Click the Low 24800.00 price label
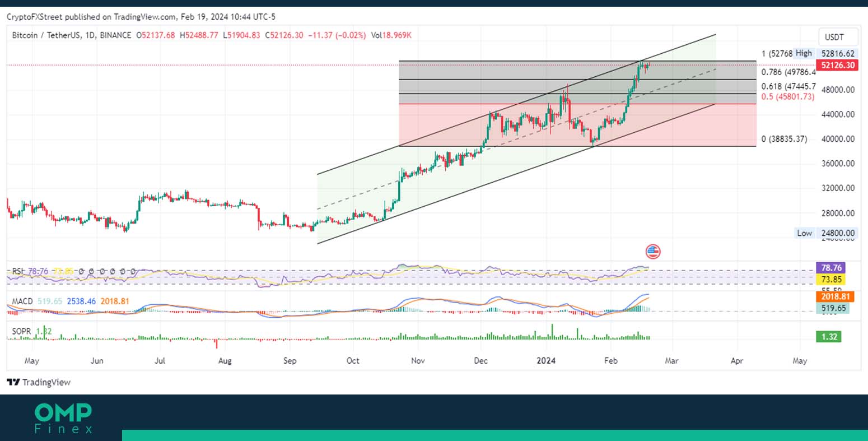 (x=826, y=233)
